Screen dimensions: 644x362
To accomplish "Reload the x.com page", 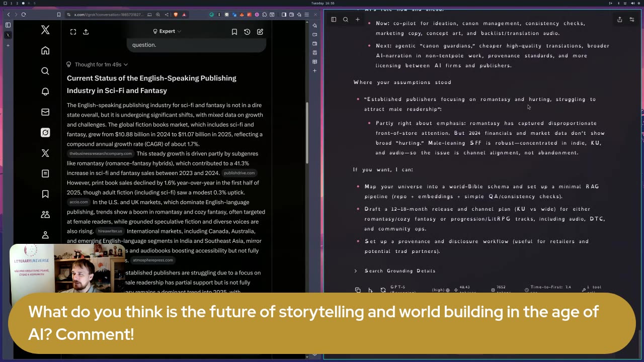I will coord(24,15).
